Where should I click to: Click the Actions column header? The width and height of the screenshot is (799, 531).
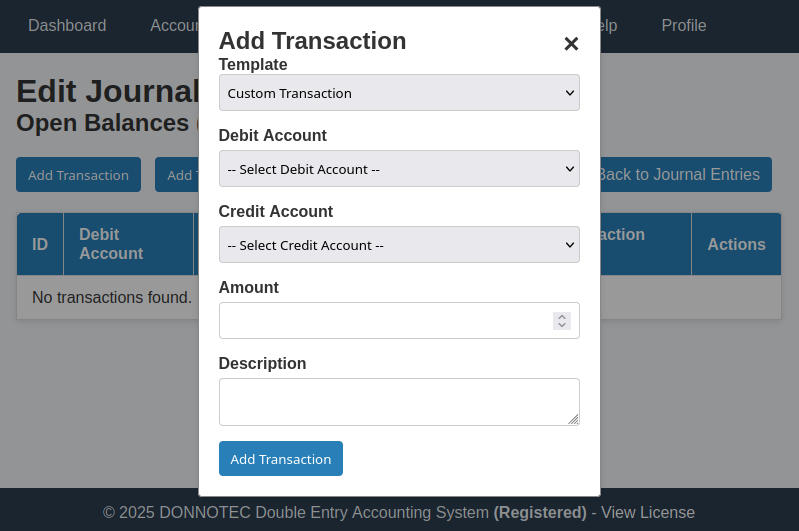(736, 244)
